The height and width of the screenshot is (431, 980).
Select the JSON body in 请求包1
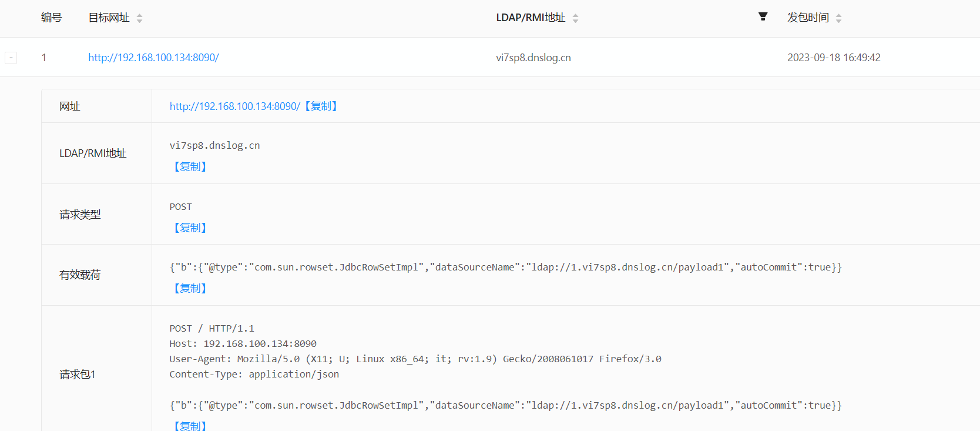tap(506, 405)
